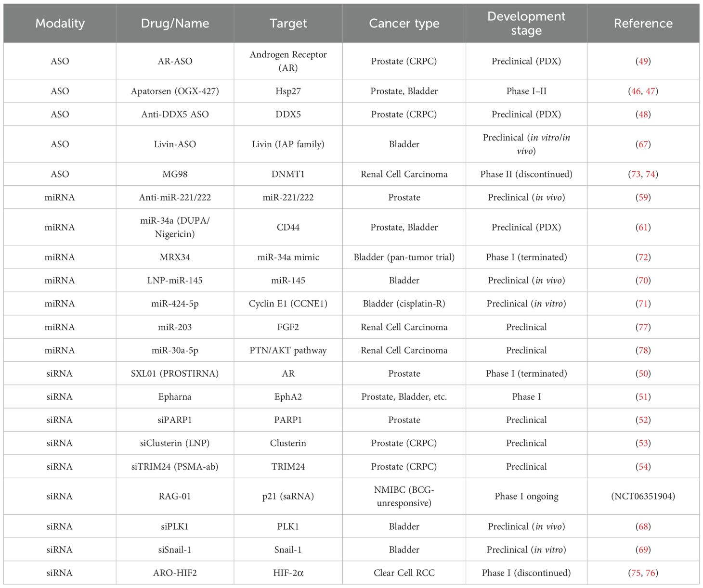Image resolution: width=703 pixels, height=588 pixels.
Task: Click reference 46 in Apatorsen row
Action: (636, 91)
